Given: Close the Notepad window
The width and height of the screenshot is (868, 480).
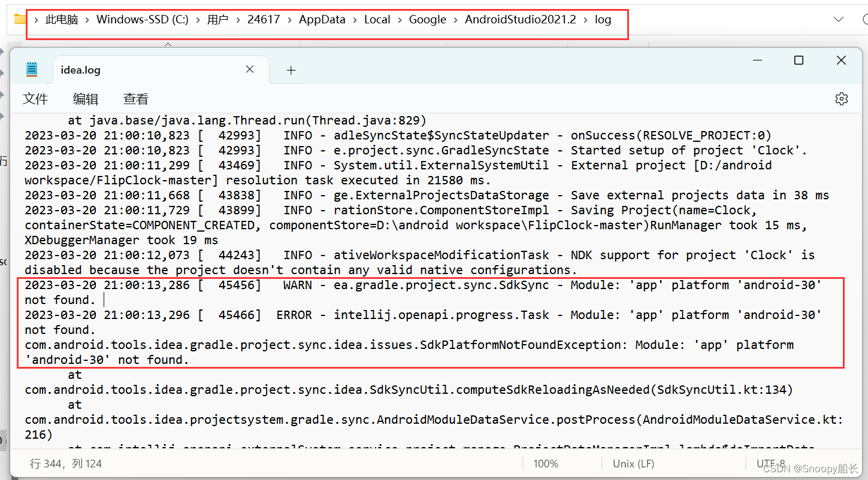Looking at the screenshot, I should click(841, 60).
